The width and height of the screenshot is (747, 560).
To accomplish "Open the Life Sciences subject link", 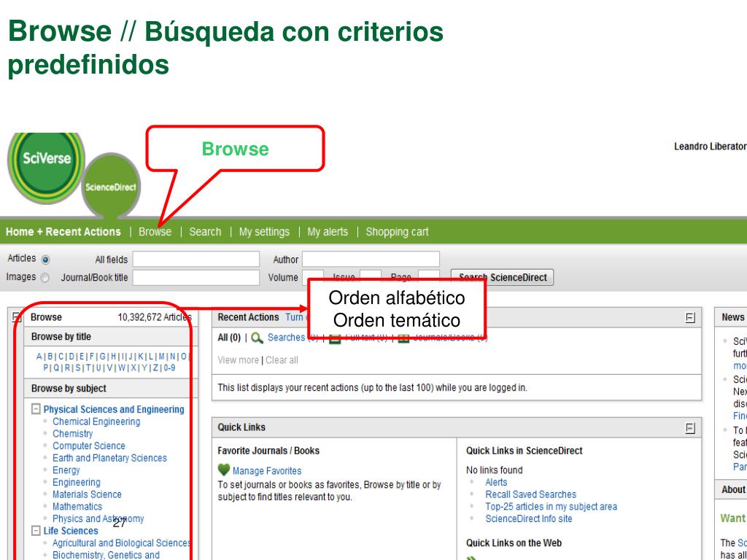I will 71,531.
